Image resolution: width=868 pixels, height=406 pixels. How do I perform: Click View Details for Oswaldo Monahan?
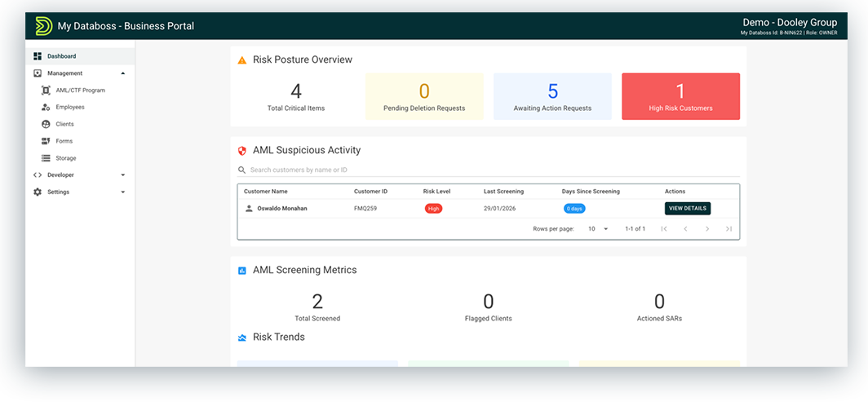click(x=687, y=209)
